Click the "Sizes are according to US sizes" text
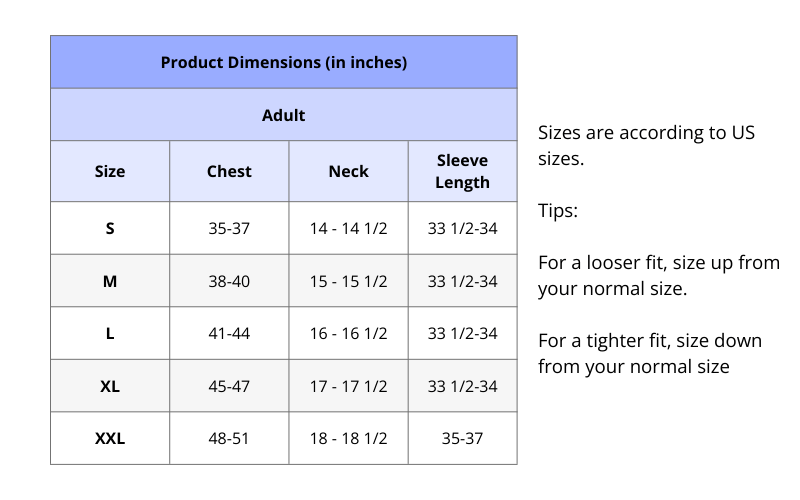 pos(646,146)
